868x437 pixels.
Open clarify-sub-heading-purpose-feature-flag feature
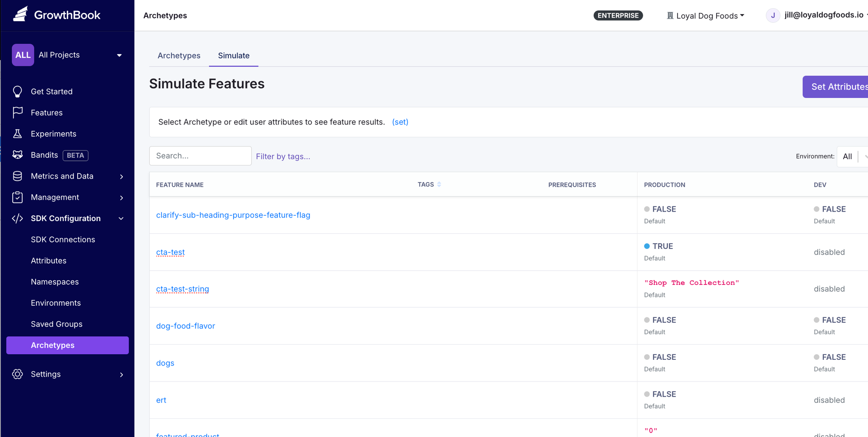[x=233, y=215]
